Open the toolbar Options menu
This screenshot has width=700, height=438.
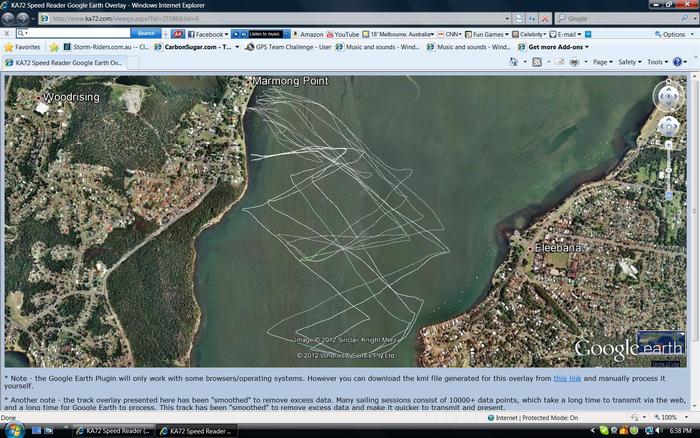[672, 34]
